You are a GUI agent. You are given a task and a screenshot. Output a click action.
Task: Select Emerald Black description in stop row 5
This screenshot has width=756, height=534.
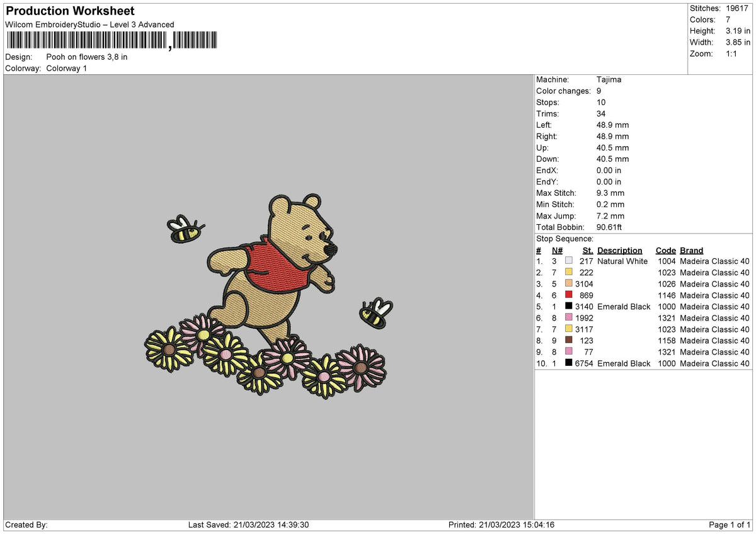(624, 307)
